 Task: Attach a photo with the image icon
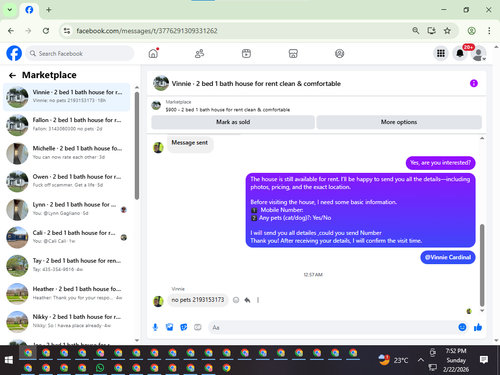[169, 327]
